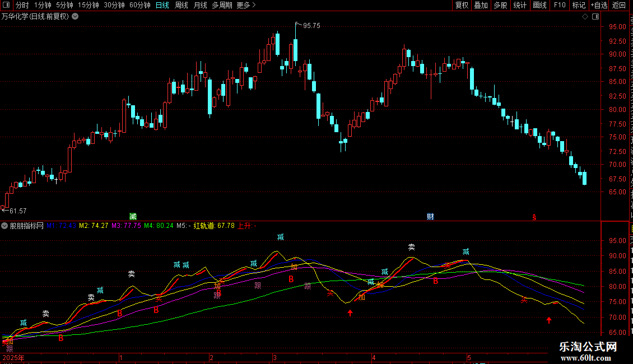Click the M1: 72.43 value
This screenshot has width=633, height=364.
tap(61, 226)
